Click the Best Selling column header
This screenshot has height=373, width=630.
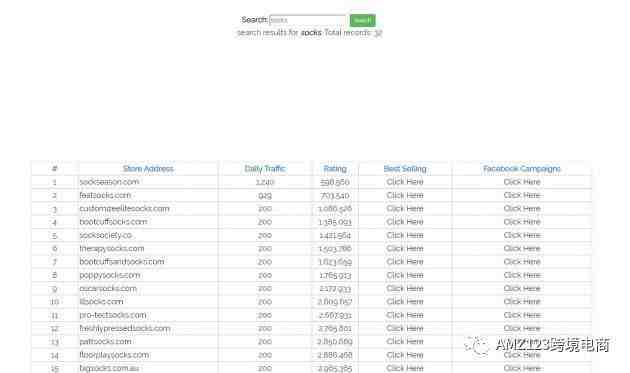click(405, 169)
